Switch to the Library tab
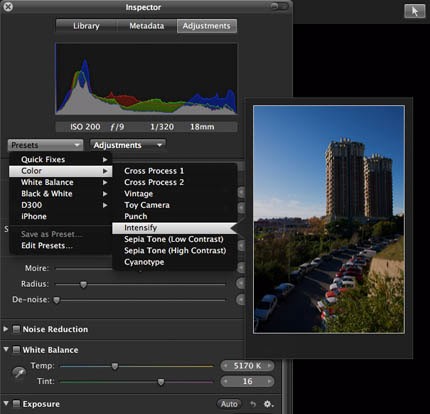430x414 pixels. (x=86, y=26)
